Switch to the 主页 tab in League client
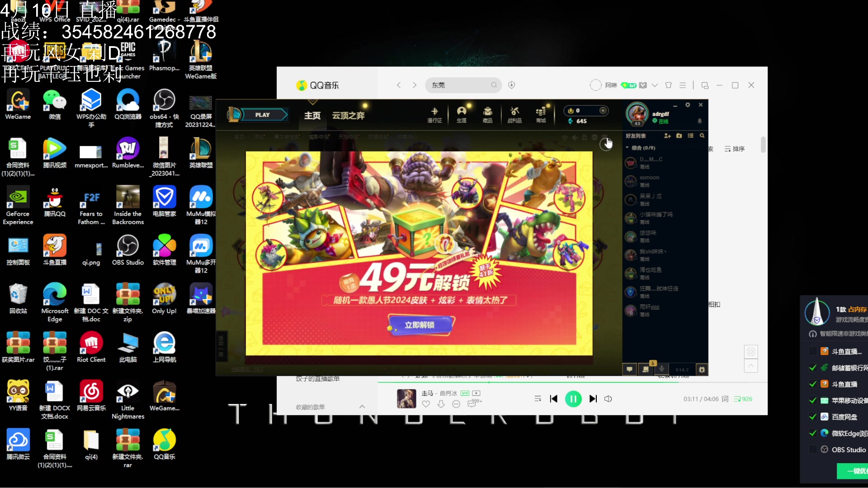 point(312,116)
